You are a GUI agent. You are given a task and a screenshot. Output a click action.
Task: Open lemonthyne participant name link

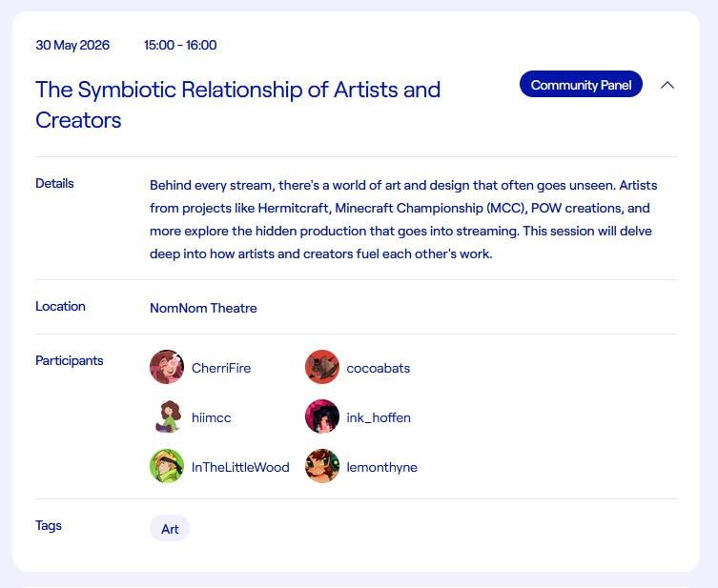[x=382, y=467]
